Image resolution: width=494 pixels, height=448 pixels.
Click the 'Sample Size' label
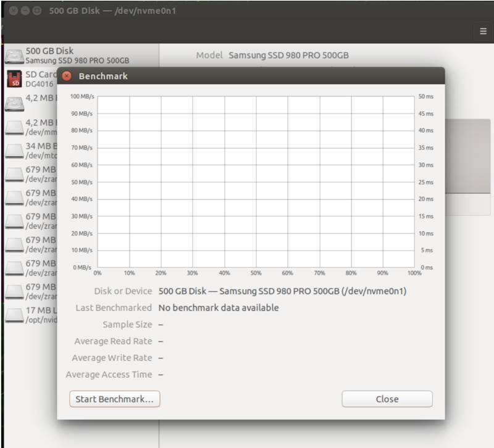(x=127, y=324)
